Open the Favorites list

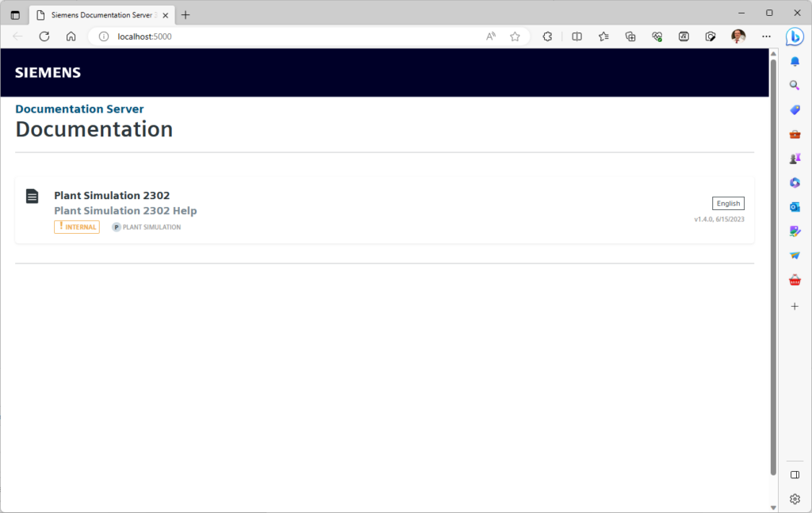click(x=603, y=36)
